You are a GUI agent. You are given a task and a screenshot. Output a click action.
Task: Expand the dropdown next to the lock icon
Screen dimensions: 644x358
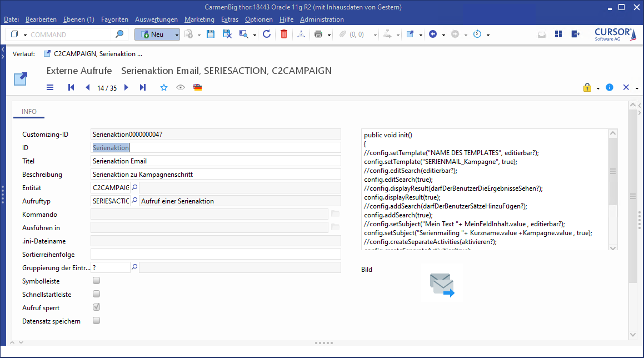tap(598, 88)
